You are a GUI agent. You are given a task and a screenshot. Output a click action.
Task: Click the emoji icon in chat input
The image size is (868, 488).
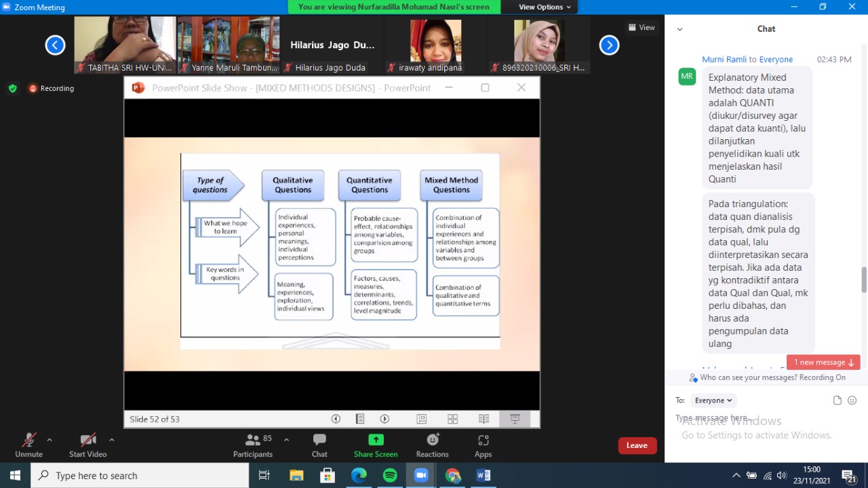pos(852,400)
